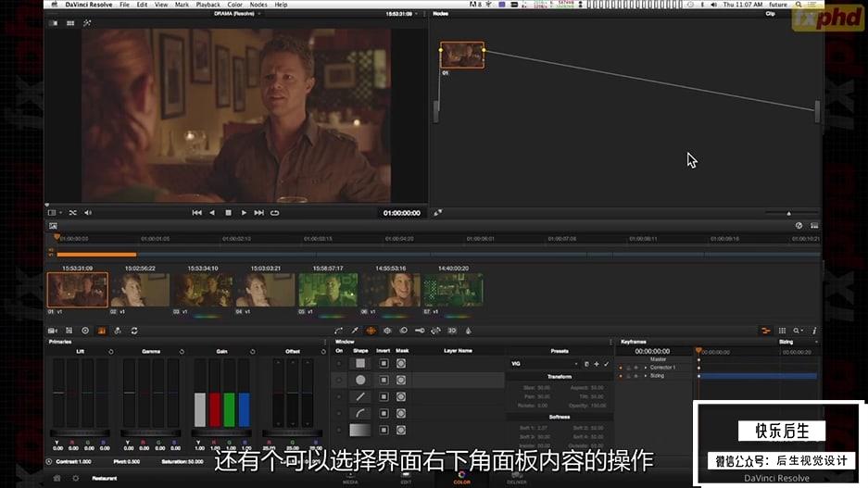Expand the Sizing keyframe track
The width and height of the screenshot is (868, 488).
tap(646, 376)
